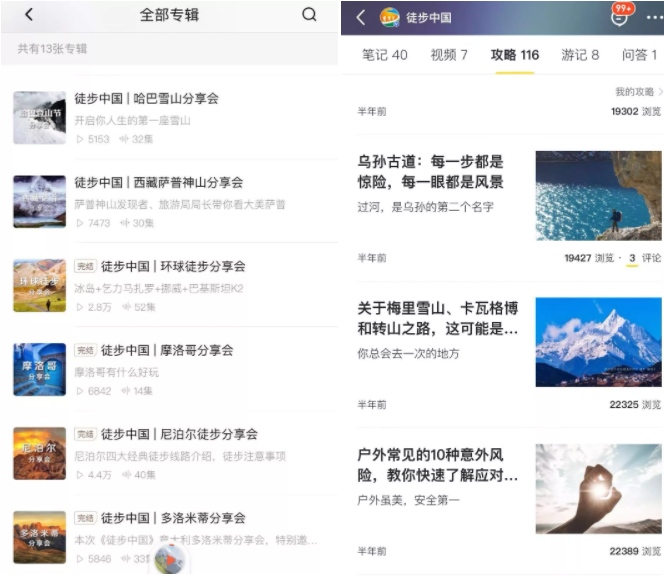
Task: Tap the 环球徒步 album cover thumbnail
Action: (39, 285)
